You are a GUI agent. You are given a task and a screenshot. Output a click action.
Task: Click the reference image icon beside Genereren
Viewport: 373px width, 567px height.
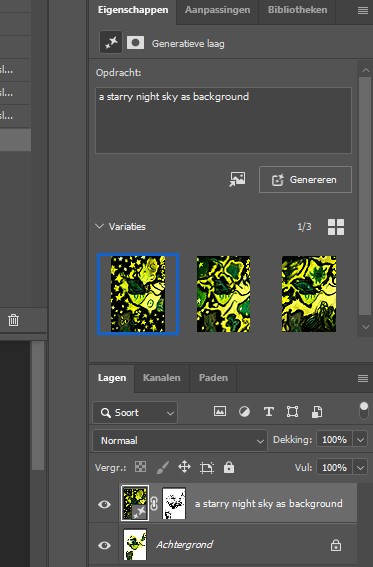[x=237, y=179]
